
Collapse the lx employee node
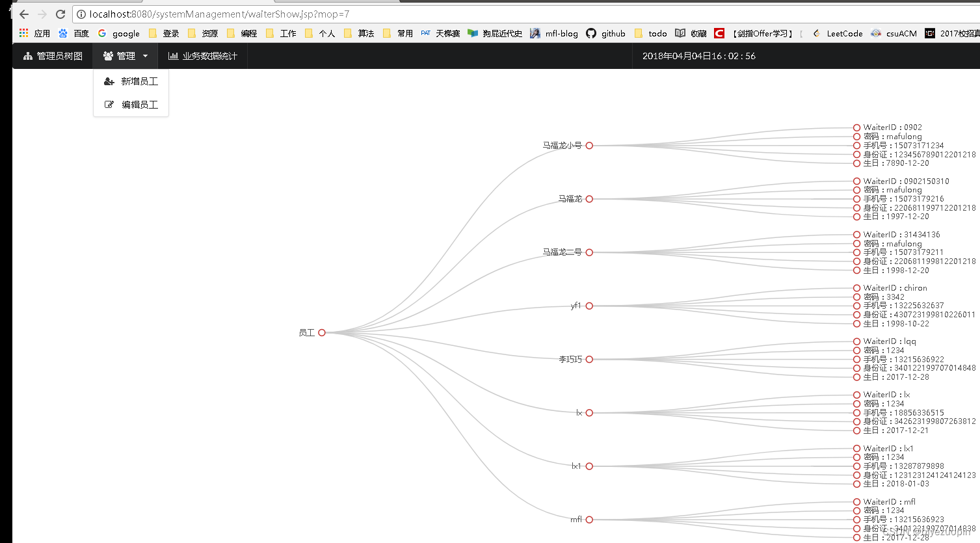(x=589, y=413)
